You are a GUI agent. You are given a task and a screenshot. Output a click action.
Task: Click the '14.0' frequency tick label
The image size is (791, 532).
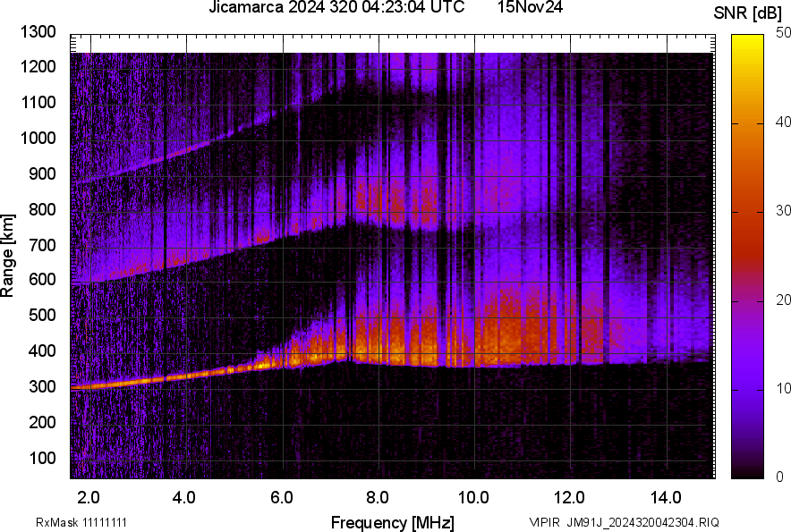pyautogui.click(x=668, y=494)
